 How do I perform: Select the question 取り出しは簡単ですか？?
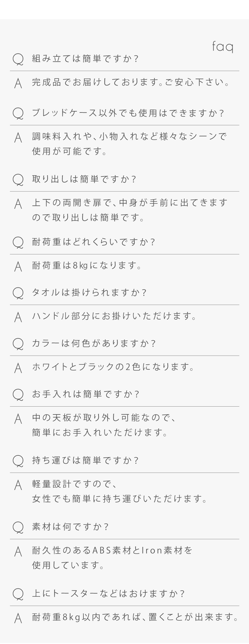coord(84,179)
